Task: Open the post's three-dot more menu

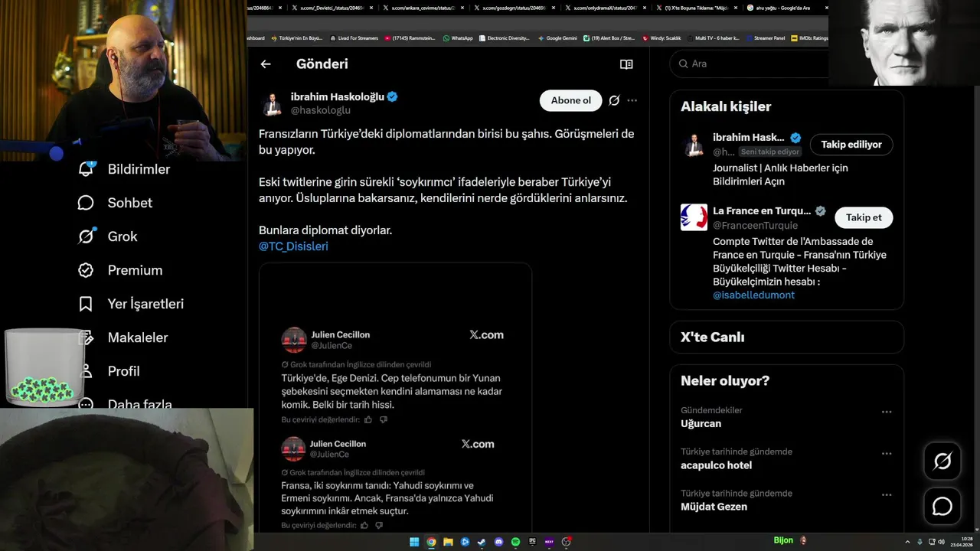Action: tap(632, 100)
